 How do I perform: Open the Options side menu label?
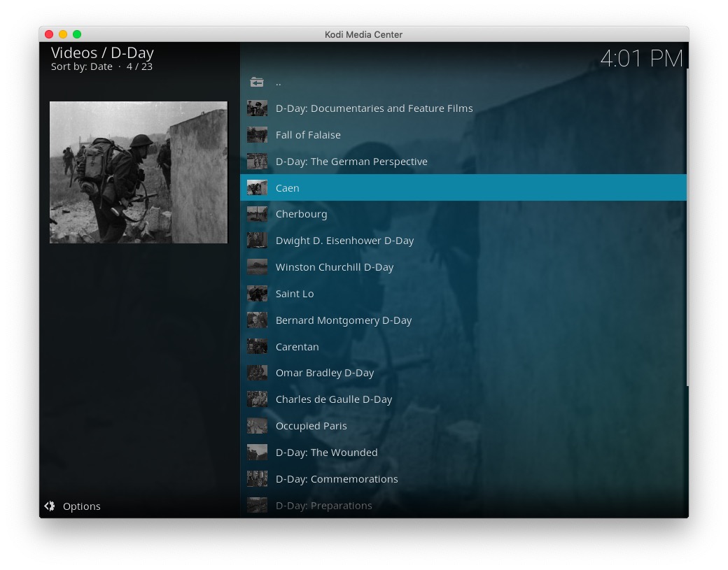tap(81, 506)
